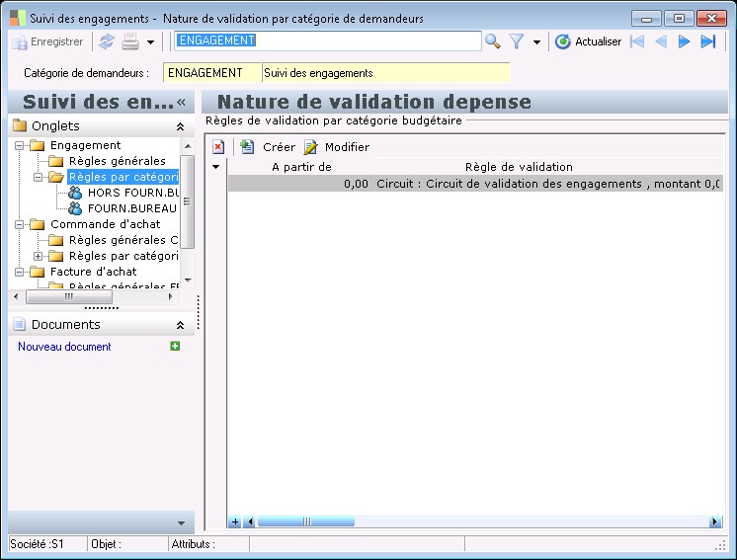Expand Règles par catégorie under Commande d'achat

[x=39, y=256]
